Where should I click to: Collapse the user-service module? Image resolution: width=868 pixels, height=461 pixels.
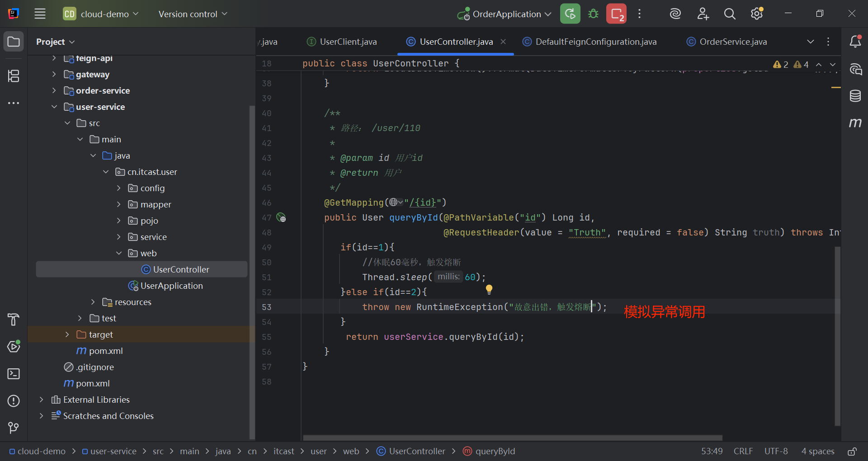pyautogui.click(x=54, y=107)
